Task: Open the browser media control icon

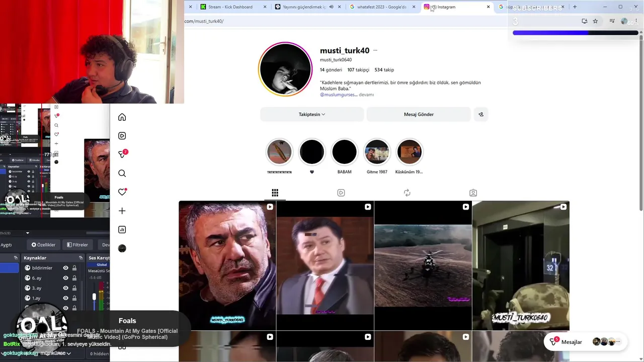Action: pyautogui.click(x=612, y=21)
